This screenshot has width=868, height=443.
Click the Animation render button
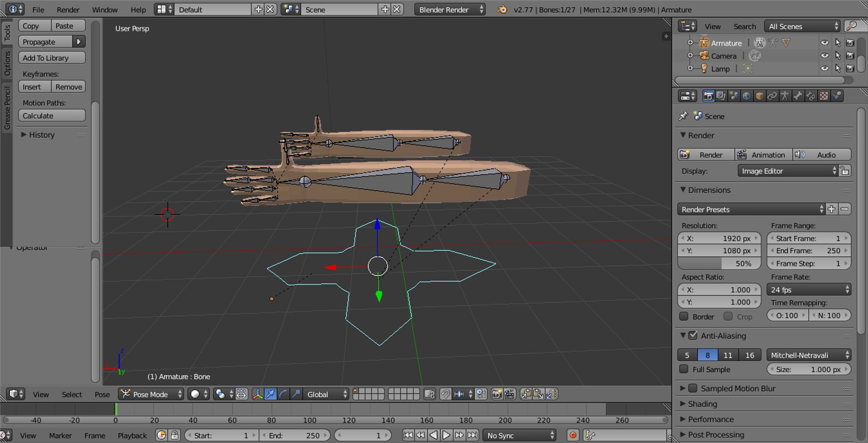(764, 154)
